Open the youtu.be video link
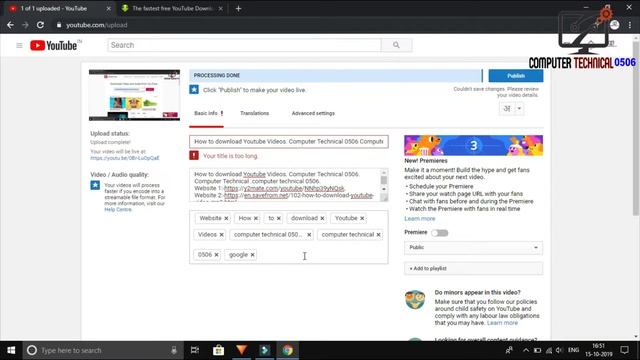Image resolution: width=640 pixels, height=360 pixels. [125, 158]
